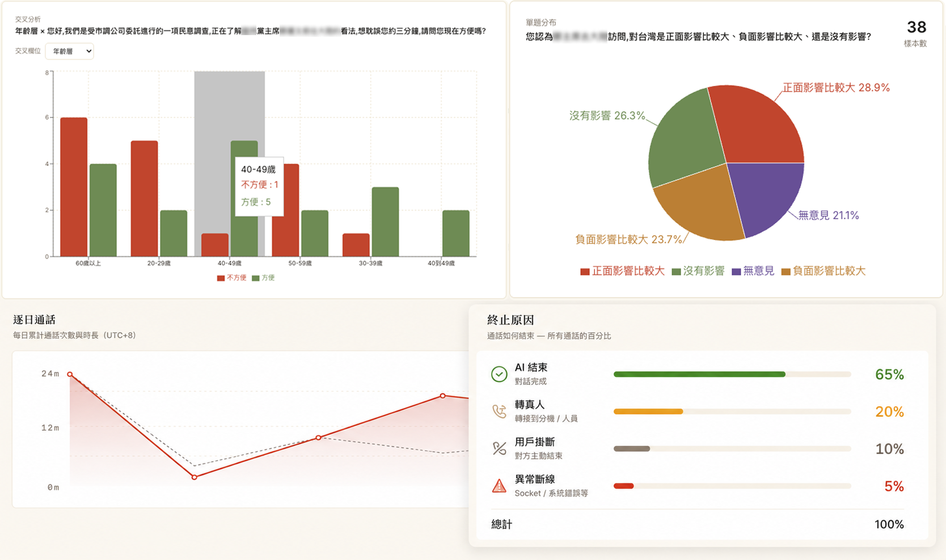This screenshot has width=946, height=560.
Task: Click the 總計 row label
Action: point(501,524)
